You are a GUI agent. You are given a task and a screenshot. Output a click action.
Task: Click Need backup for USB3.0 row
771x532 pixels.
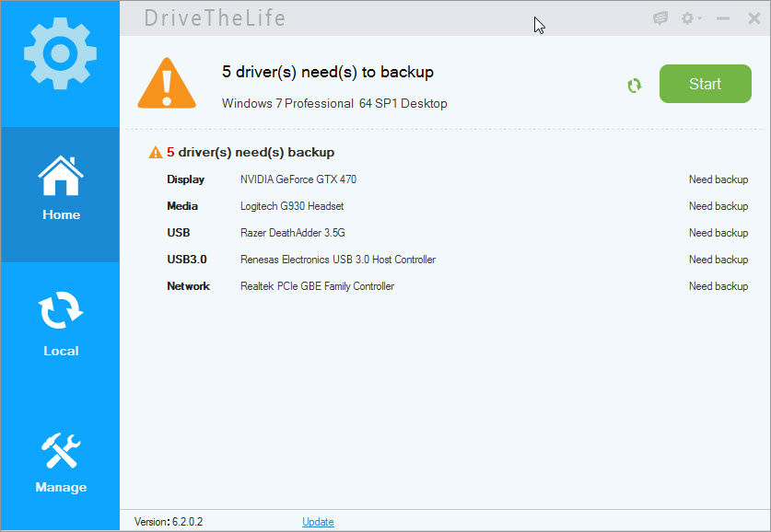[x=718, y=260]
